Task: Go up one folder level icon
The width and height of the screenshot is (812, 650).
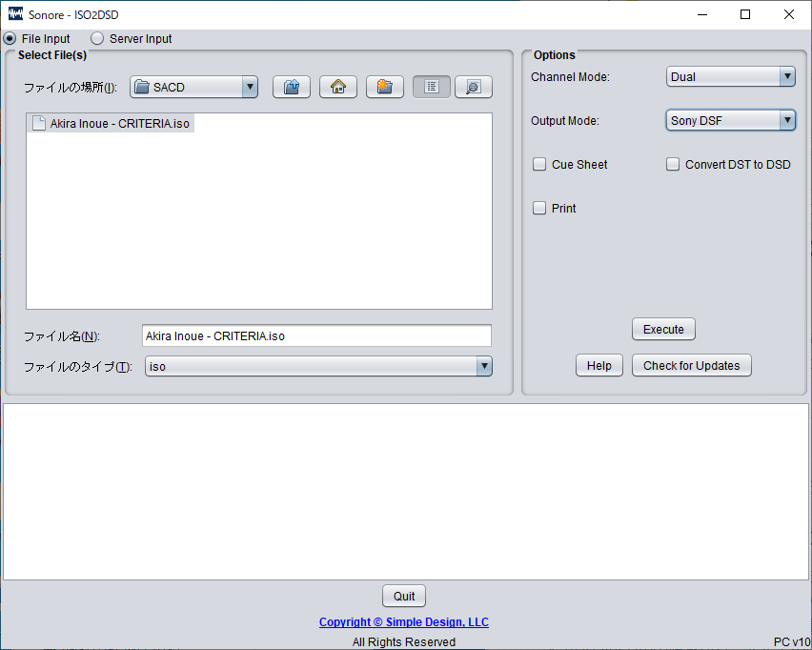Action: (292, 87)
